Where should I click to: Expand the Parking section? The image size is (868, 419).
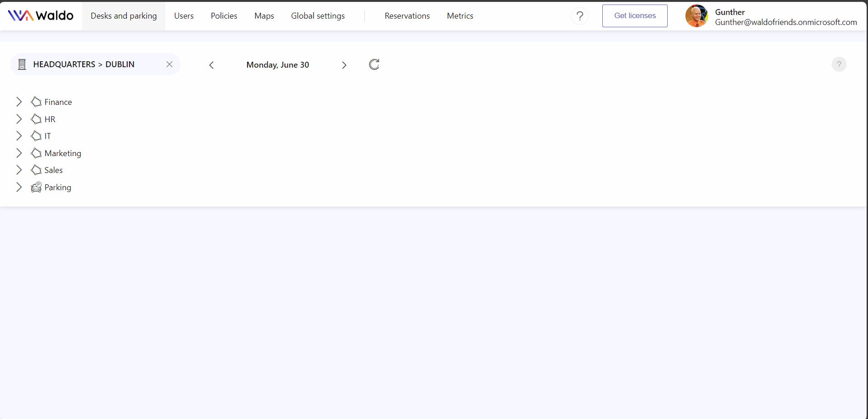pos(19,187)
